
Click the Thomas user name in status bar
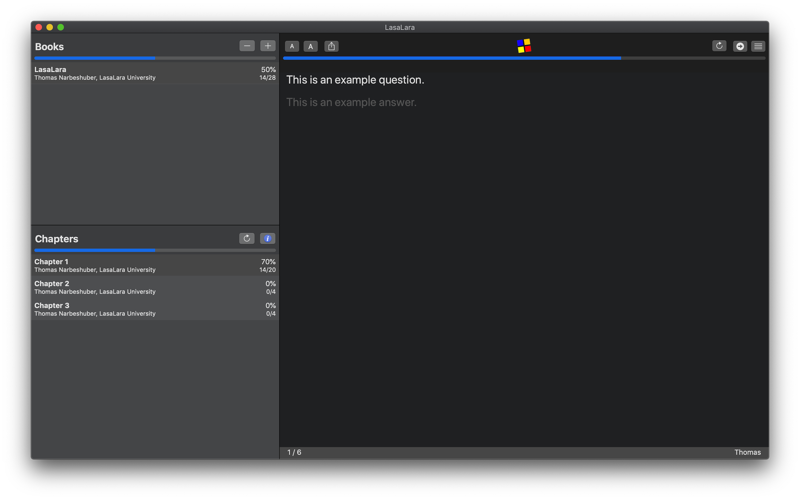[x=747, y=453]
